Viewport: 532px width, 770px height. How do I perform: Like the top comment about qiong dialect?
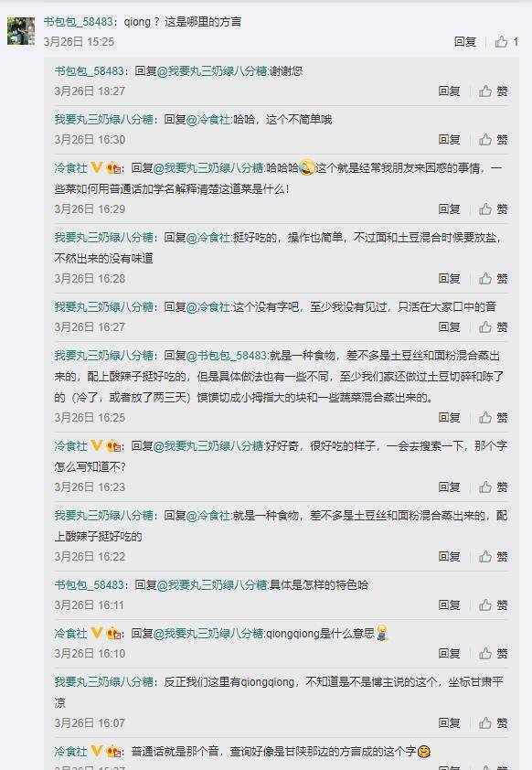(x=501, y=42)
